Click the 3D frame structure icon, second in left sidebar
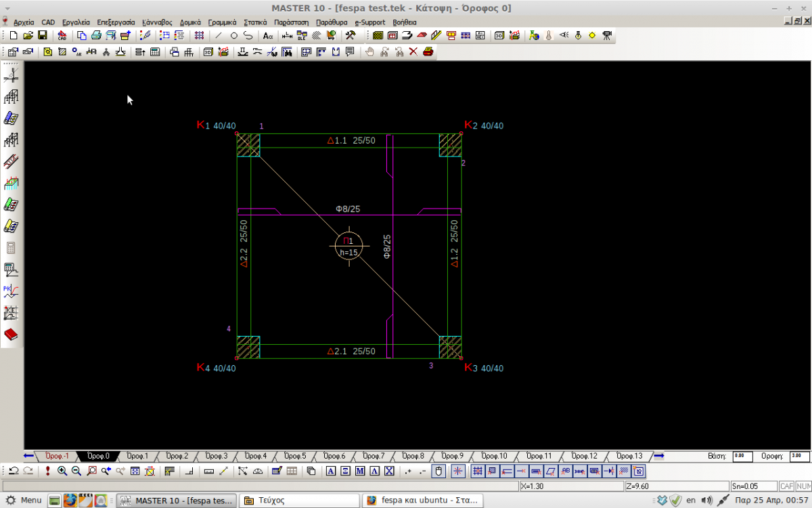The image size is (812, 508). pos(11,96)
